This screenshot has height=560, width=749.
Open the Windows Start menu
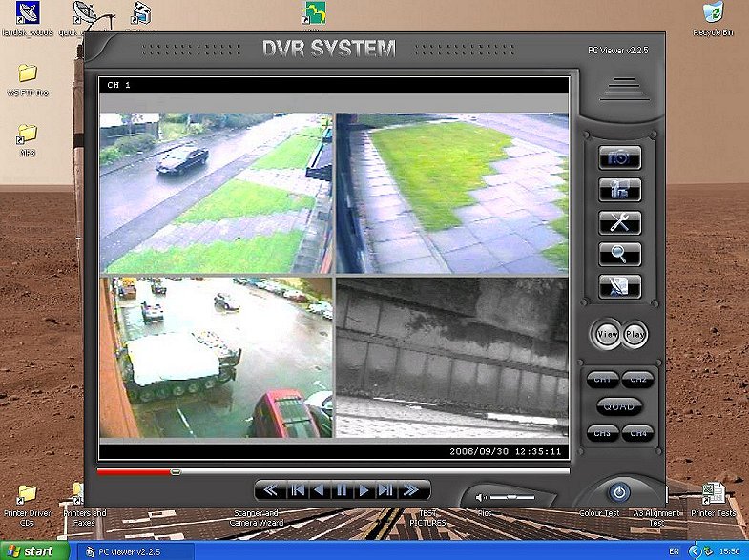(x=34, y=551)
